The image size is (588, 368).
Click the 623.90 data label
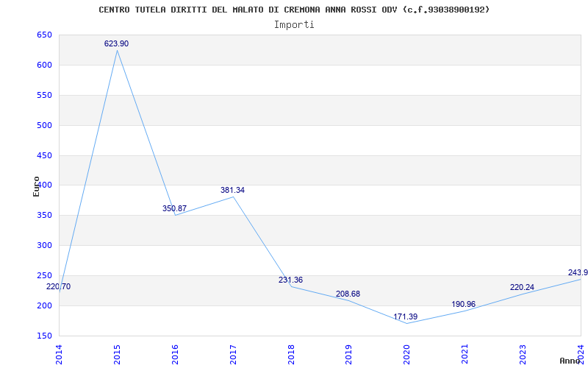coord(116,43)
